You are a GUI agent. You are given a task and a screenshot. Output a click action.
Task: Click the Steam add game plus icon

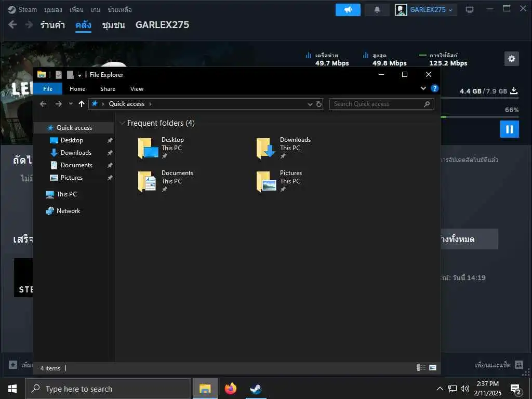click(x=13, y=365)
